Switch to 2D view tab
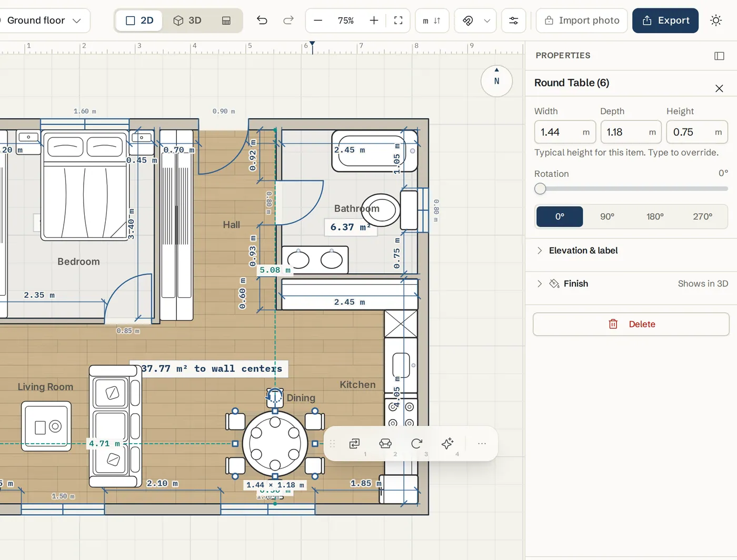 coord(140,21)
